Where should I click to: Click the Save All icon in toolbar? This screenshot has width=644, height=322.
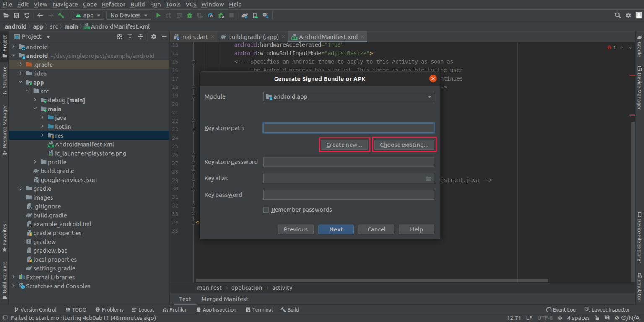(16, 16)
